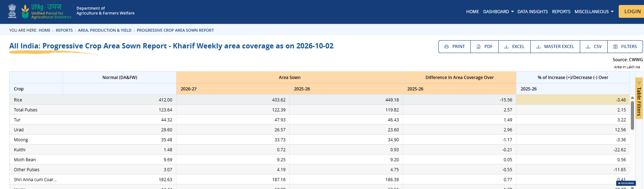This screenshot has width=644, height=189.
Task: Log in with the LOGIN button
Action: coord(632,11)
